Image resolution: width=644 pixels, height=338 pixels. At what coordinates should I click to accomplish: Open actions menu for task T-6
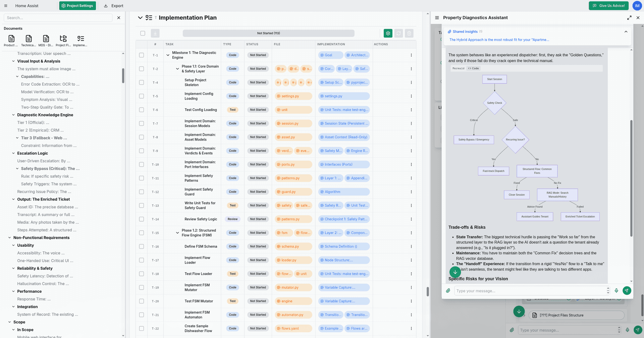click(x=411, y=110)
